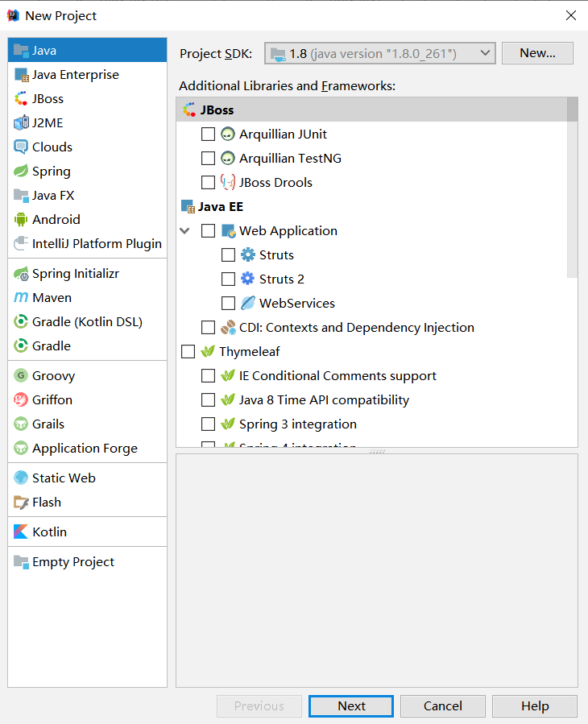Select the Griffon icon

[21, 400]
